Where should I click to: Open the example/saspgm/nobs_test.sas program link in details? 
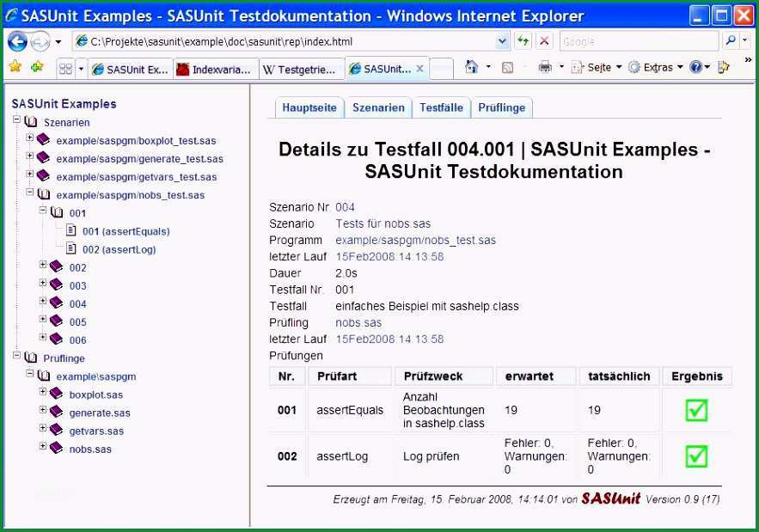point(416,240)
